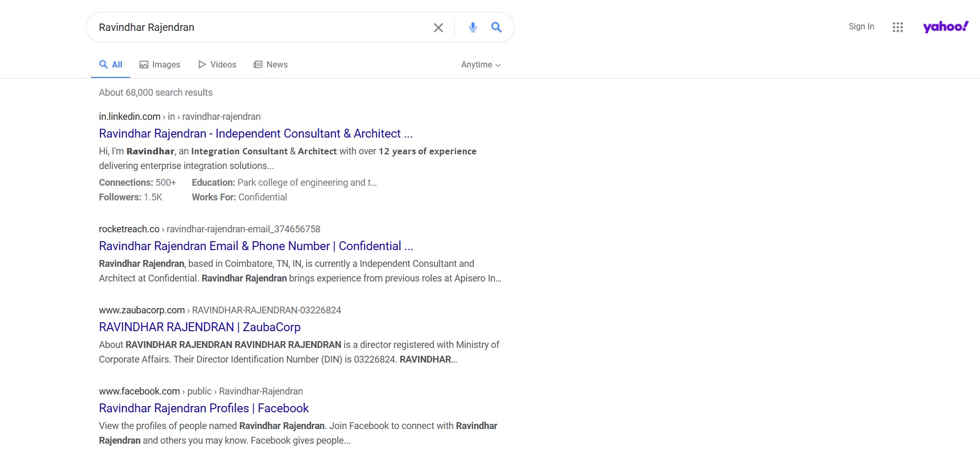This screenshot has width=980, height=451.
Task: Click the blue magnifier search button
Action: click(x=497, y=27)
